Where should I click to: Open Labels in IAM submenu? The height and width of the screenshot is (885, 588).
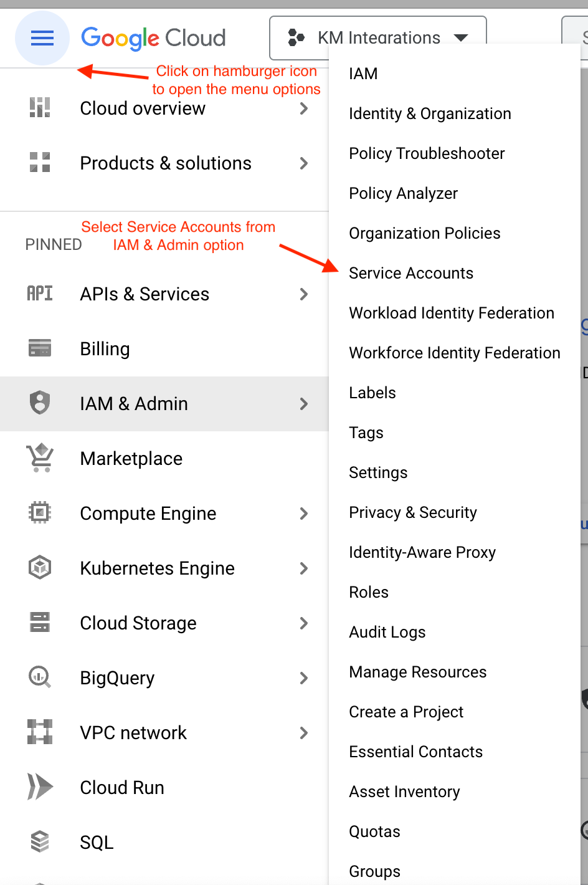(372, 393)
